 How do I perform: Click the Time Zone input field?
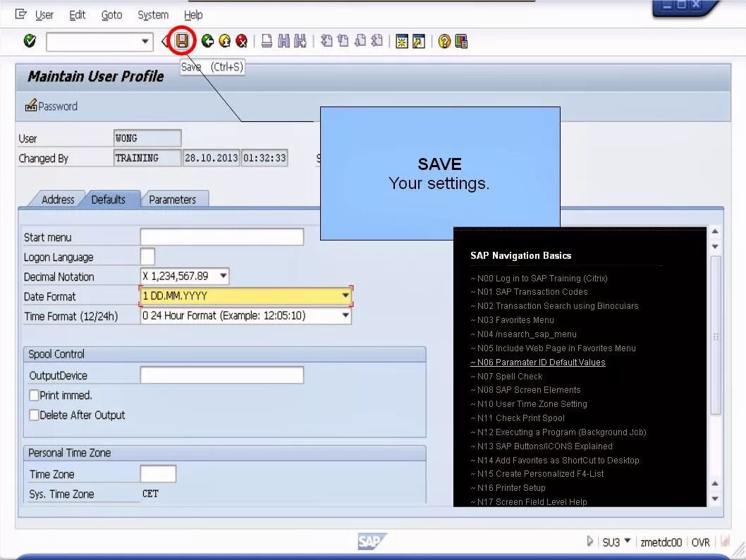[158, 474]
